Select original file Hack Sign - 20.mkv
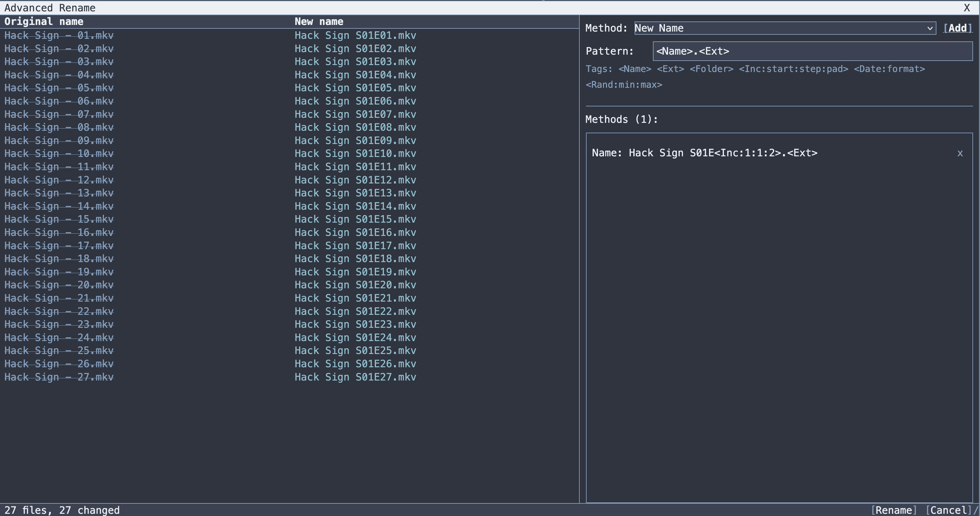Viewport: 980px width, 516px height. tap(59, 285)
